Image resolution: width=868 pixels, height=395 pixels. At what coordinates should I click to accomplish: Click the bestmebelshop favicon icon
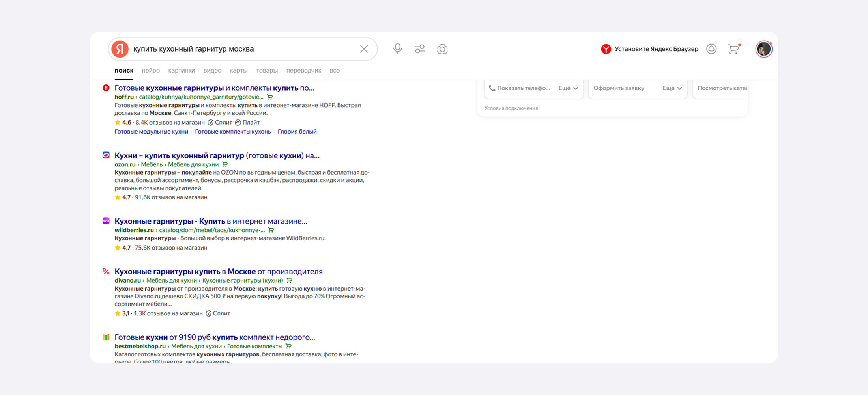point(106,337)
